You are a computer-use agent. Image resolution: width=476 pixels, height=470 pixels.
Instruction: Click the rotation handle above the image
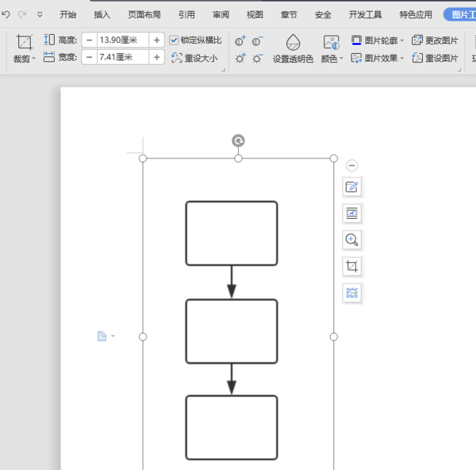pyautogui.click(x=238, y=140)
